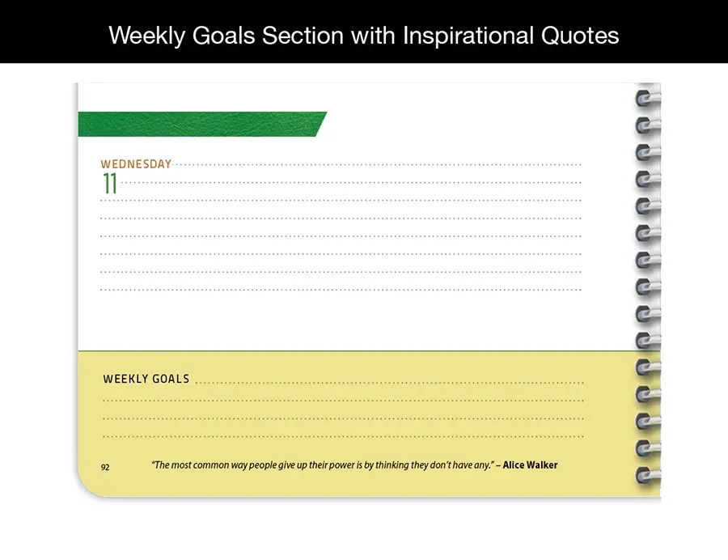
Task: Select the WEDNESDAY day label
Action: click(x=136, y=164)
